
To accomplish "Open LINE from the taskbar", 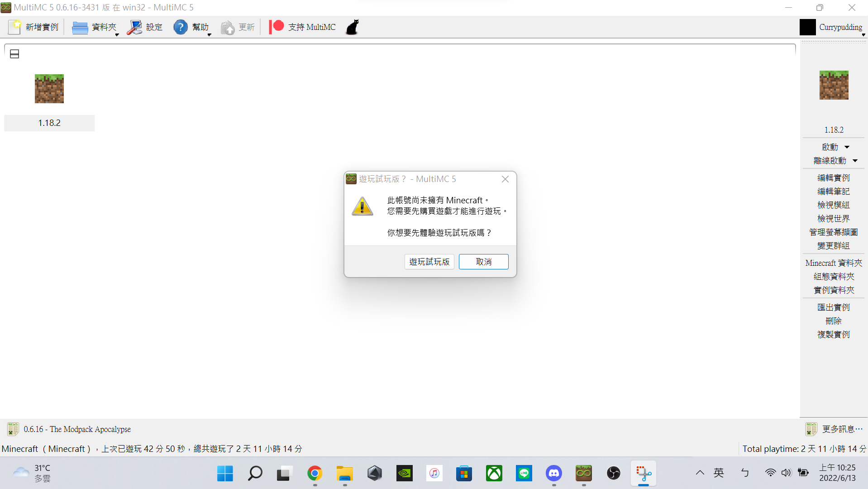I will tap(524, 474).
